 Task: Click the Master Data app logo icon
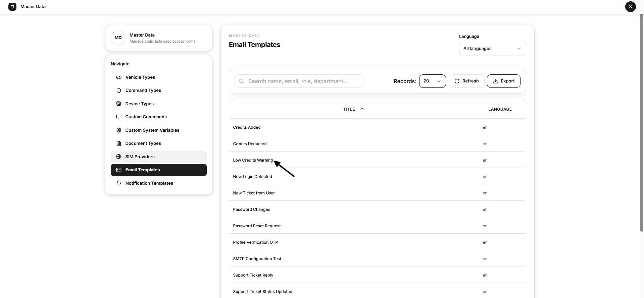pos(12,7)
